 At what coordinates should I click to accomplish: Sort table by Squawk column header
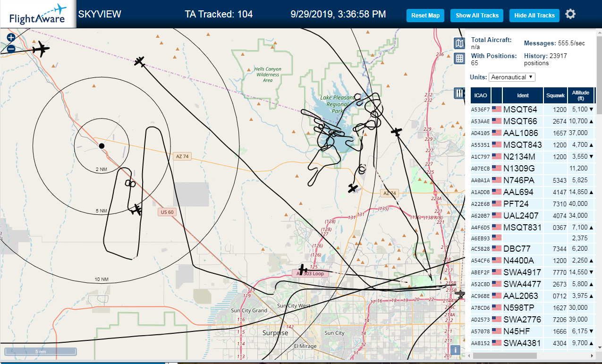[x=555, y=95]
